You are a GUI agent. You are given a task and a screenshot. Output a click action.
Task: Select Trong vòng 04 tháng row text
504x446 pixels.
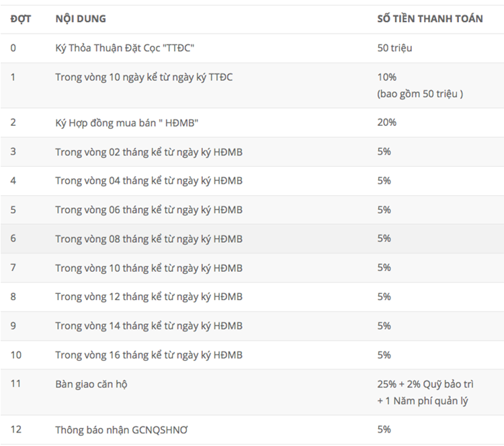click(149, 181)
